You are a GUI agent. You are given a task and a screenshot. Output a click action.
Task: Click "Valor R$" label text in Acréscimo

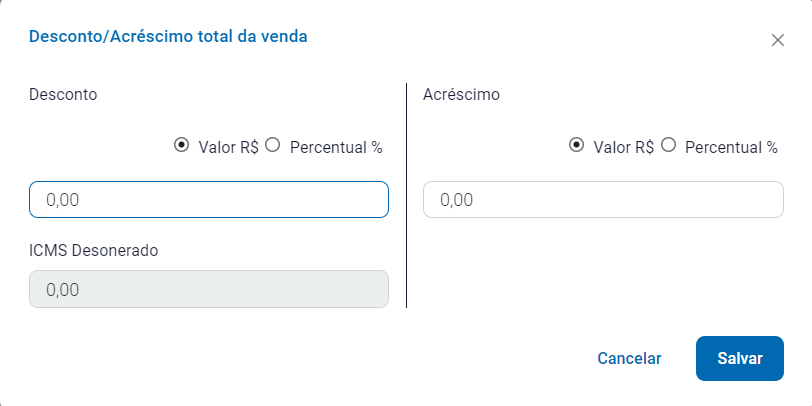point(624,147)
